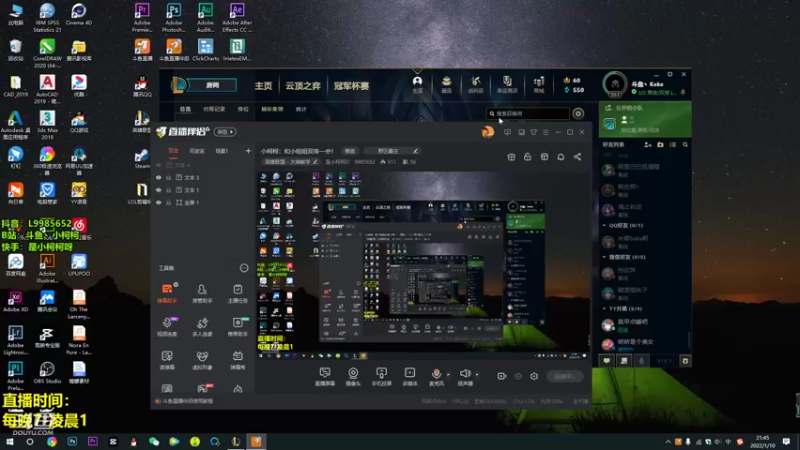Screen dimensions: 800x450
Task: Select the 全屏 1 layer row
Action: [203, 203]
